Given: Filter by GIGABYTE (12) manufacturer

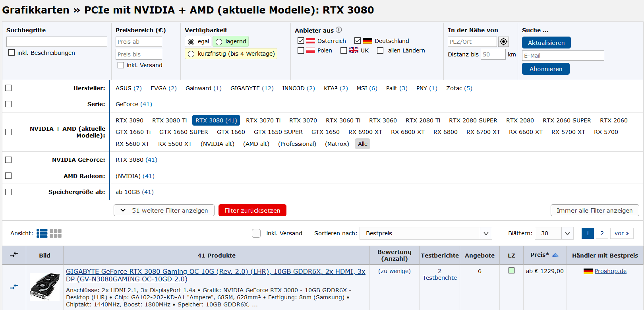Looking at the screenshot, I should click(x=252, y=88).
